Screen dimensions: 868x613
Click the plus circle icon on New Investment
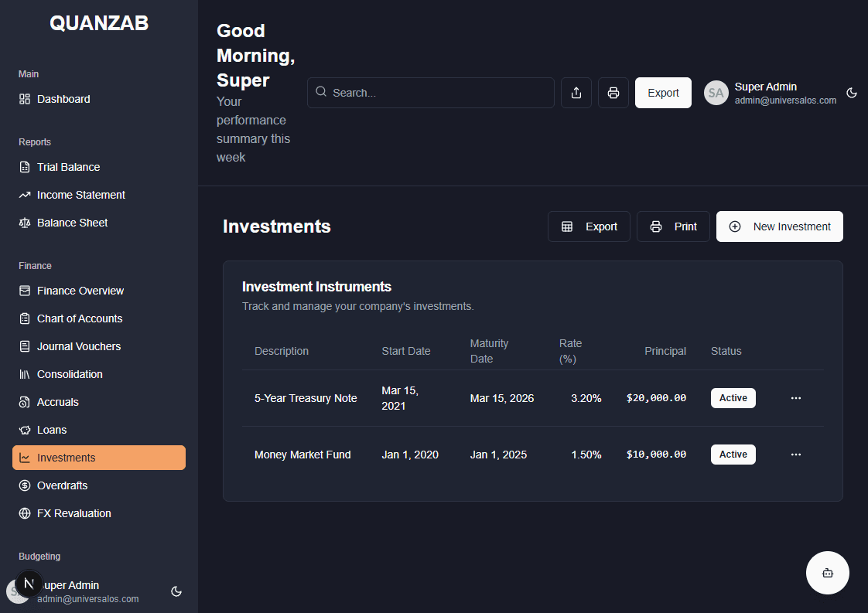point(735,226)
